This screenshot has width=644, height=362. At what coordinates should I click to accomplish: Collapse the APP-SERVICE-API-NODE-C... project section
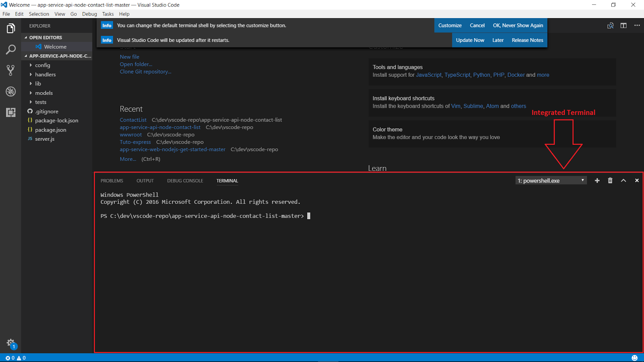pyautogui.click(x=57, y=56)
